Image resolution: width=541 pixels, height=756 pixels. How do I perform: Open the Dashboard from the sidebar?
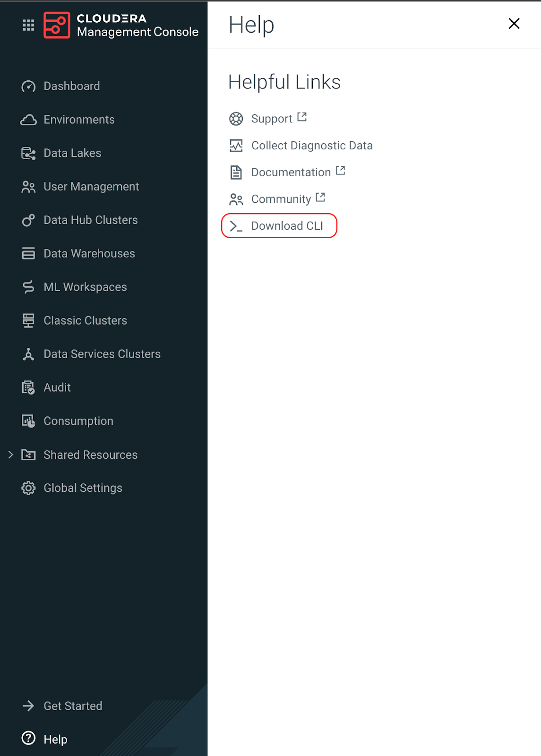click(x=71, y=86)
